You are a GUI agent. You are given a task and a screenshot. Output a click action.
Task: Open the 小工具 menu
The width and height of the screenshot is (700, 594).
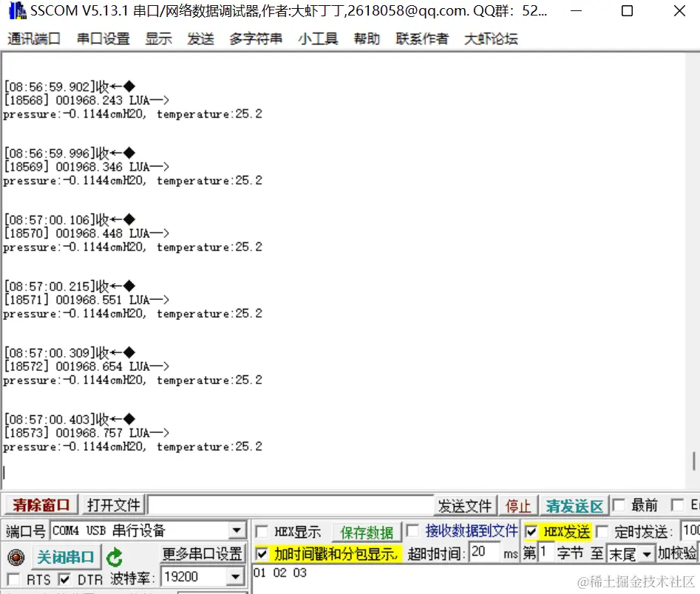click(x=318, y=39)
